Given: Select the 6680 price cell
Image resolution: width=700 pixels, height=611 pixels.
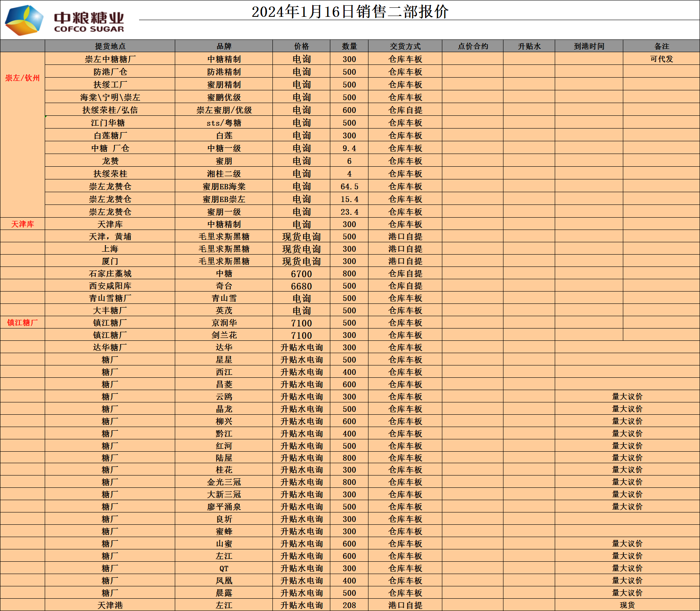Looking at the screenshot, I should [301, 286].
